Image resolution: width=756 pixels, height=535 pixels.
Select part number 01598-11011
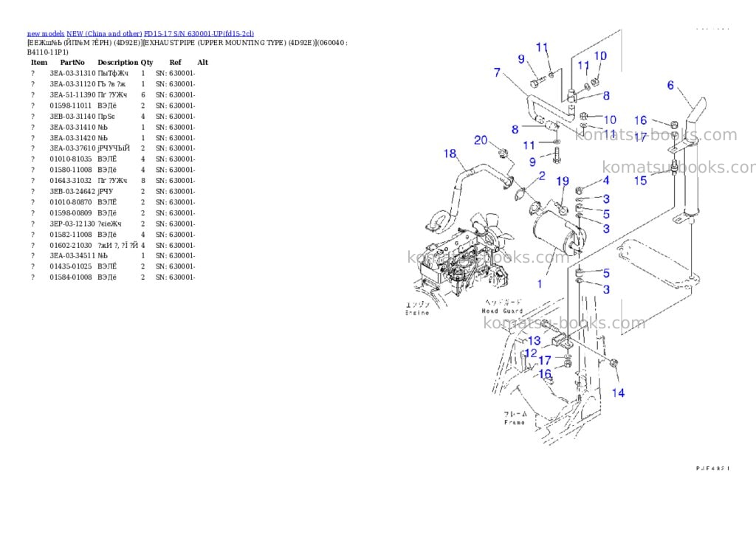pyautogui.click(x=70, y=106)
